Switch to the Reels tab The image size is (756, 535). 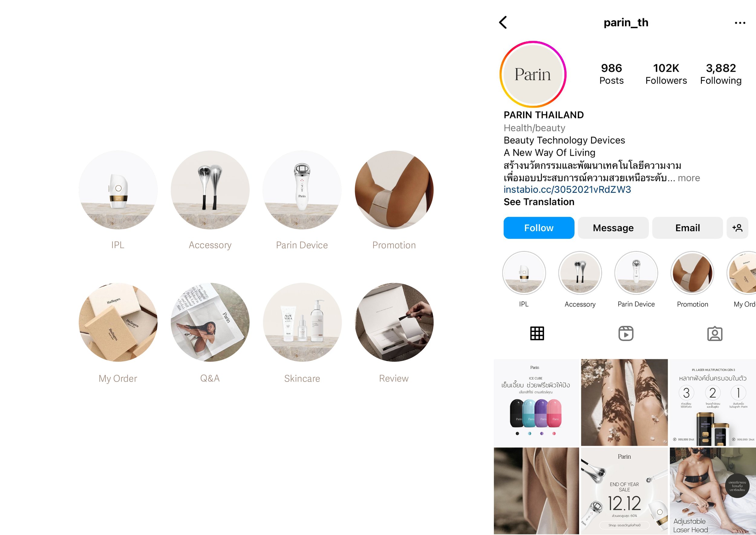click(626, 333)
